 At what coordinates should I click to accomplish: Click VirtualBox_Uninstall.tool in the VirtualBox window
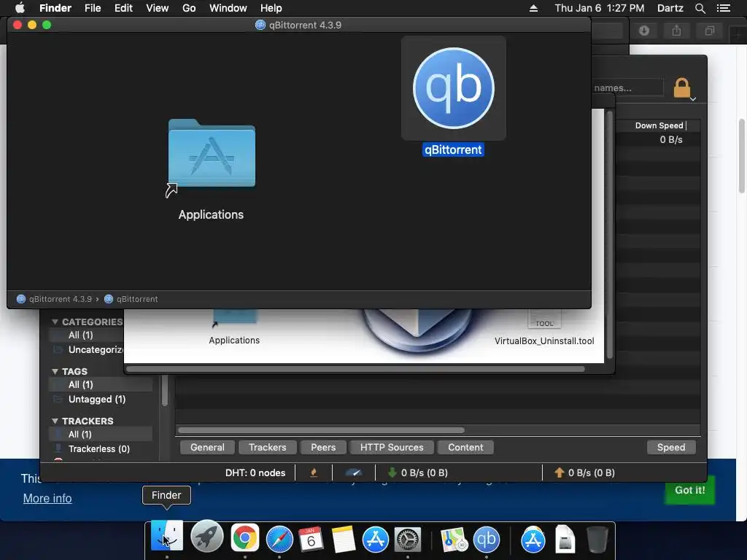[x=544, y=341]
